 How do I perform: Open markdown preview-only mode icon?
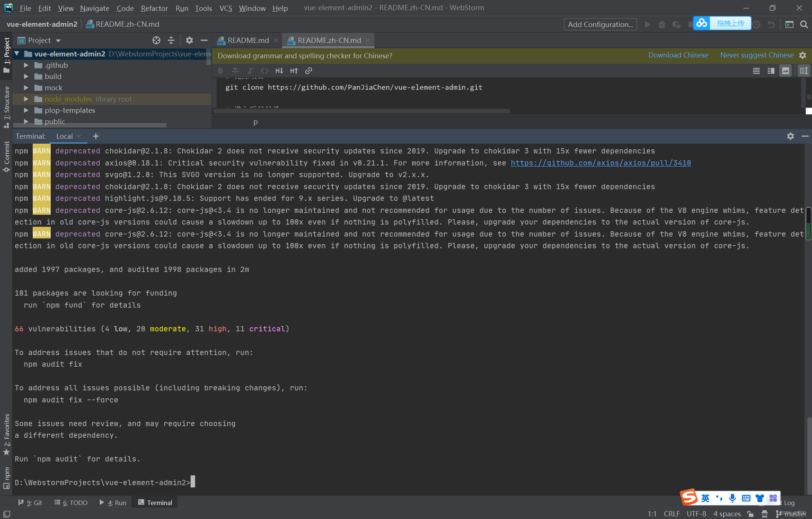[x=786, y=70]
